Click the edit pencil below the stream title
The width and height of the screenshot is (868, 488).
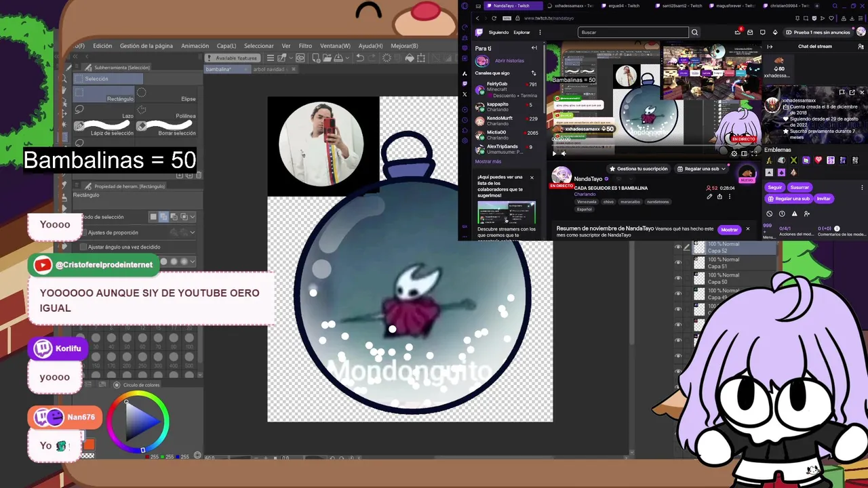(x=709, y=197)
